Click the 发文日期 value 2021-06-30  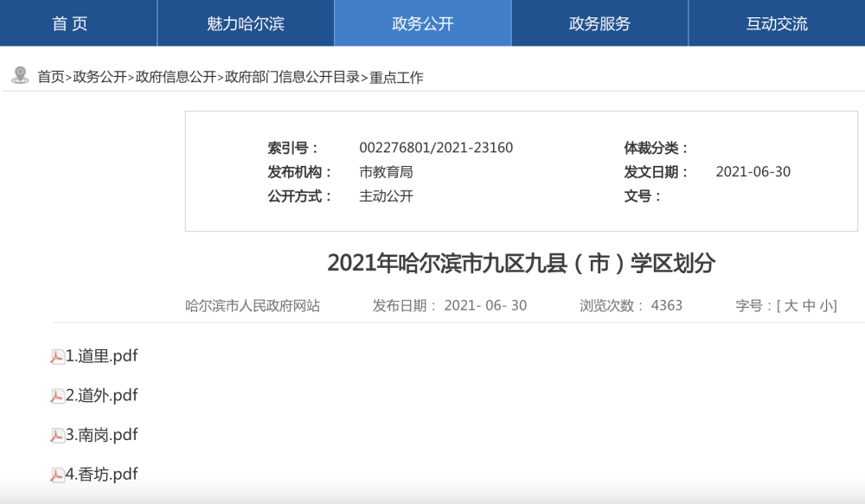pos(753,172)
